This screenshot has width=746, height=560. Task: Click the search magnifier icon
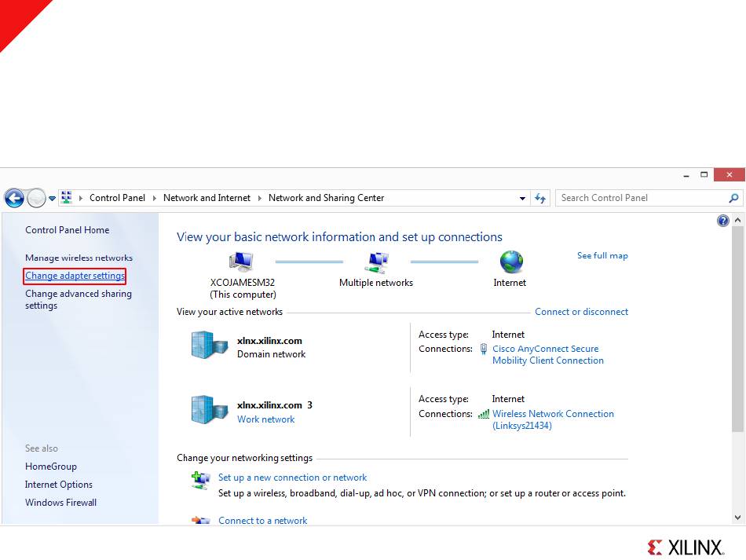733,198
